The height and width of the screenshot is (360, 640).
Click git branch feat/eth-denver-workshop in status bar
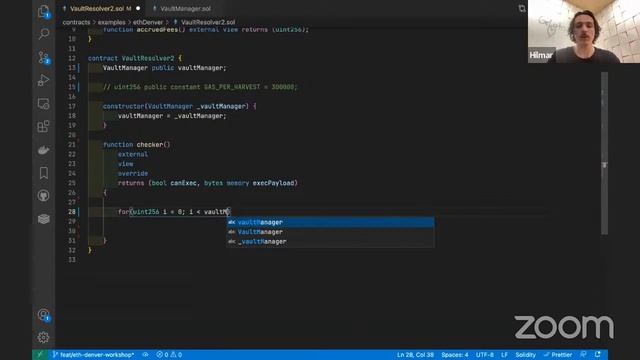pos(93,355)
